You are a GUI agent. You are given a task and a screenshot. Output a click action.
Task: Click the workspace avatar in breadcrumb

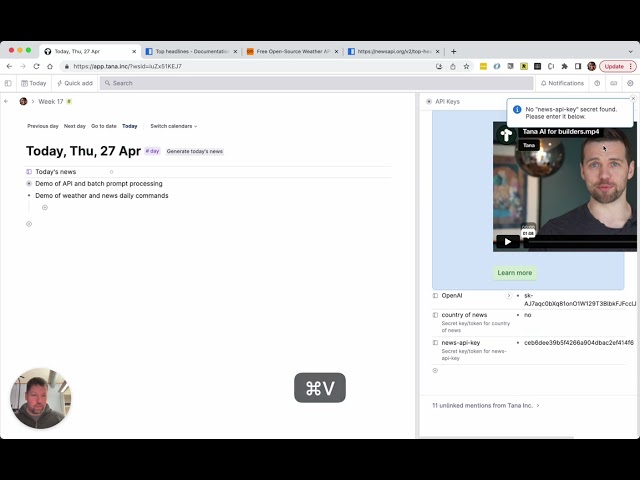point(23,101)
